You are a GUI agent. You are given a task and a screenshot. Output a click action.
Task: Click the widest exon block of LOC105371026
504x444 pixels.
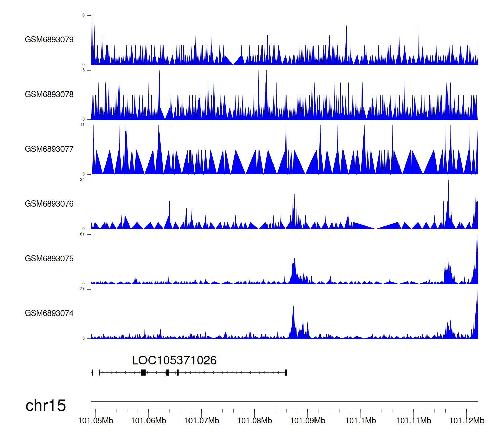143,372
